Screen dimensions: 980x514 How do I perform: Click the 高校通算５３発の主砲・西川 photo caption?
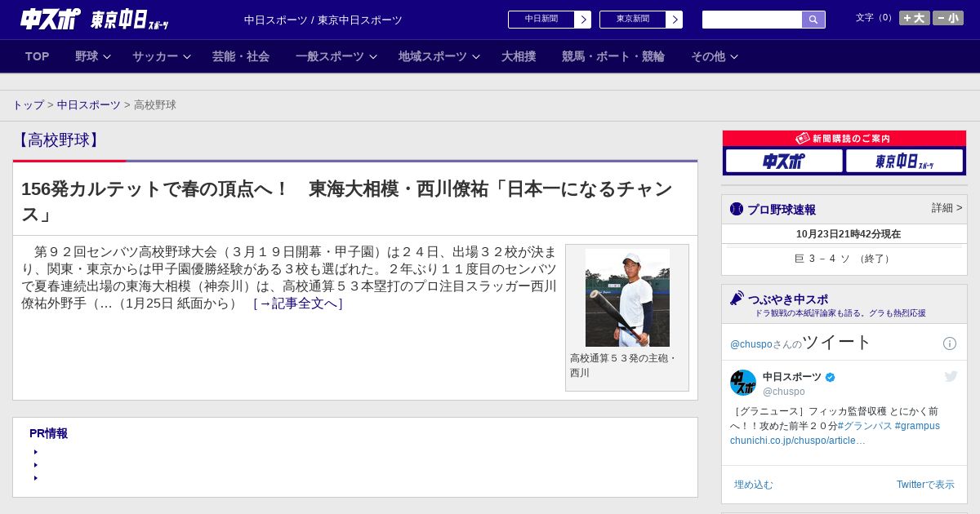coord(623,366)
